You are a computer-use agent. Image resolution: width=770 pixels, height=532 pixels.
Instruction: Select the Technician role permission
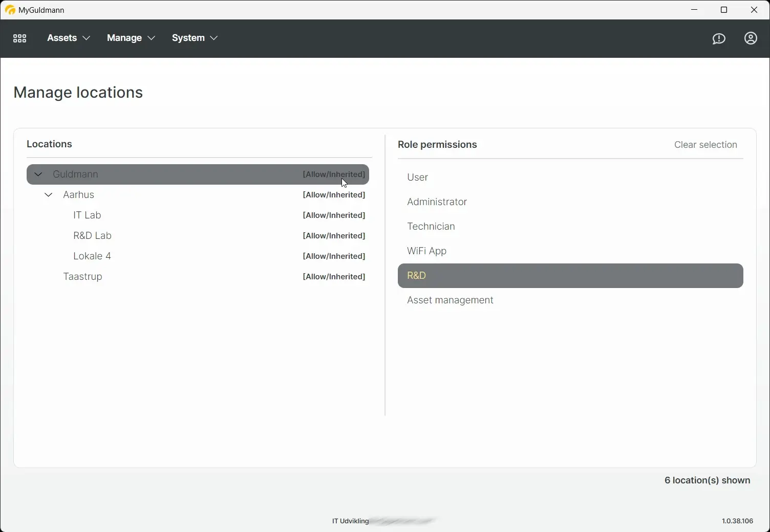(x=431, y=226)
